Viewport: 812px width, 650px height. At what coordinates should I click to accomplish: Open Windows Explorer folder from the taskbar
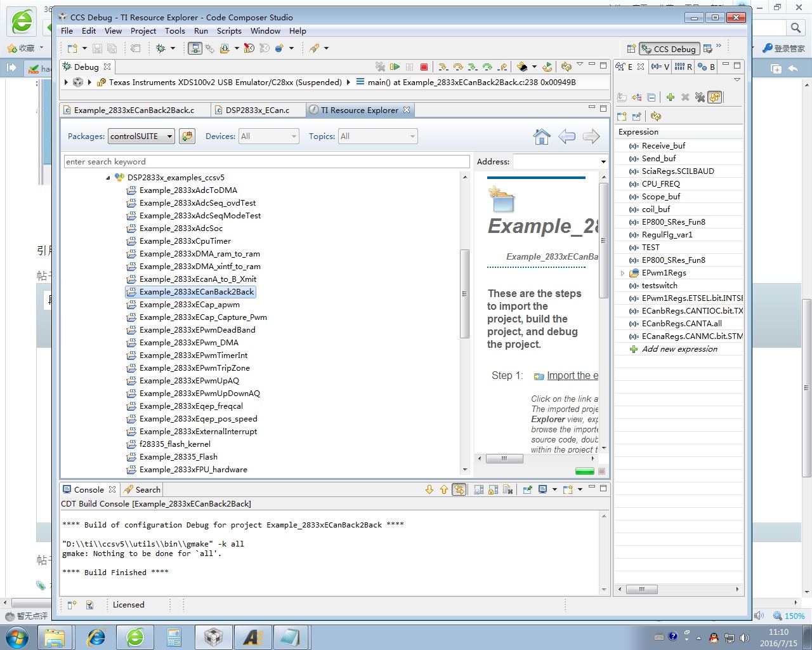tap(55, 637)
